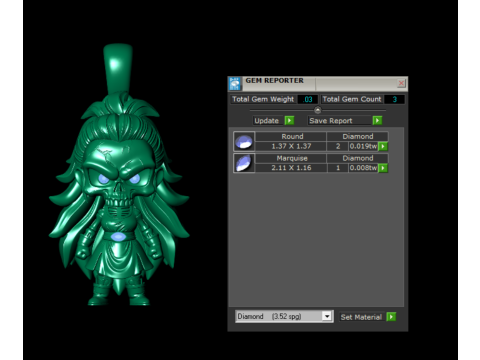
Task: Click green arrow next to 0.019tw
Action: tap(383, 146)
